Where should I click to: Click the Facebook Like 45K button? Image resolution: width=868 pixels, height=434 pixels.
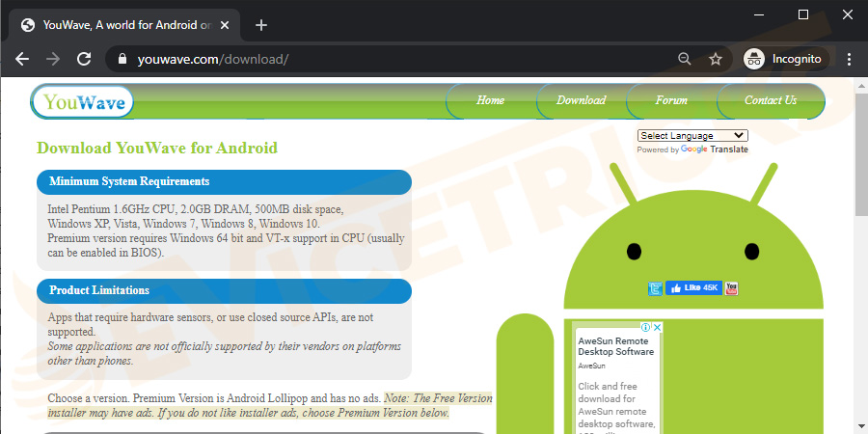click(x=693, y=287)
